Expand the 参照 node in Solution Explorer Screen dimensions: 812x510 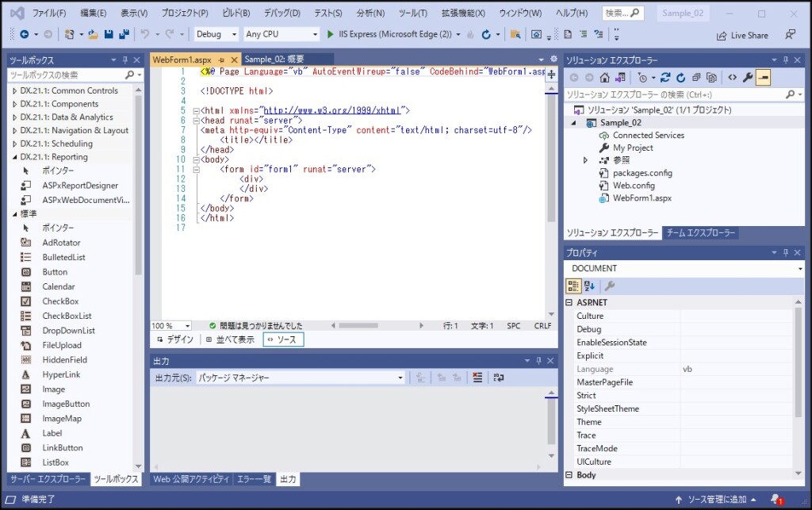pyautogui.click(x=585, y=160)
